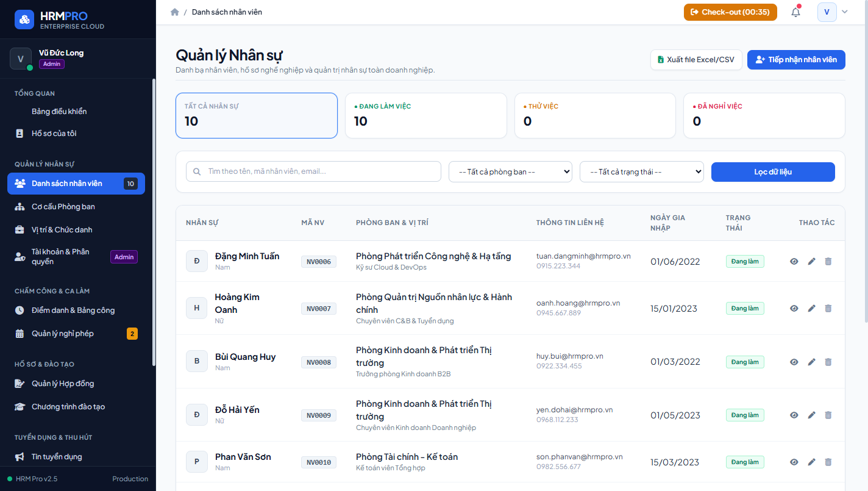The image size is (868, 491).
Task: Edit Phan Văn Sơn's record
Action: coord(811,462)
